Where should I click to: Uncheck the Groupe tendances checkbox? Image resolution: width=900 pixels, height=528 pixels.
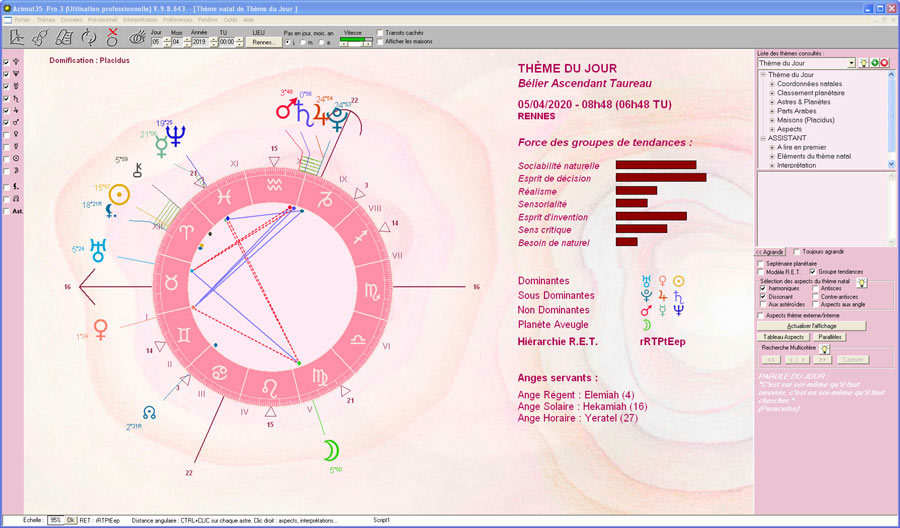[x=812, y=272]
